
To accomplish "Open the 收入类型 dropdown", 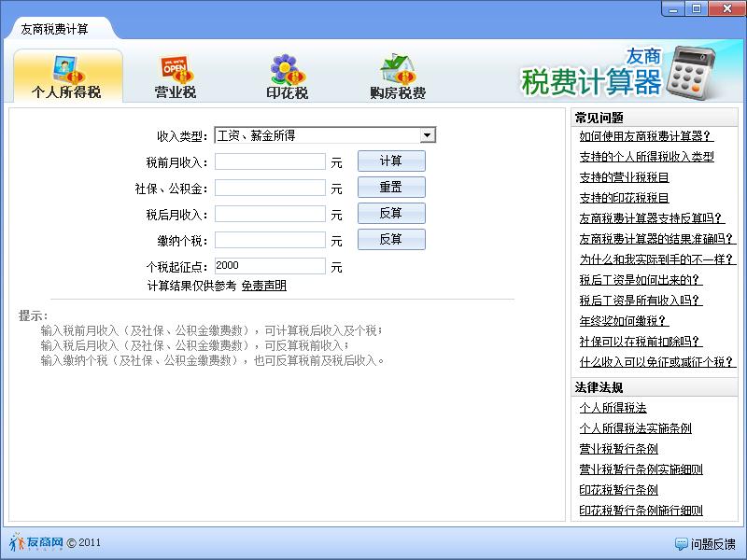I will pyautogui.click(x=430, y=133).
